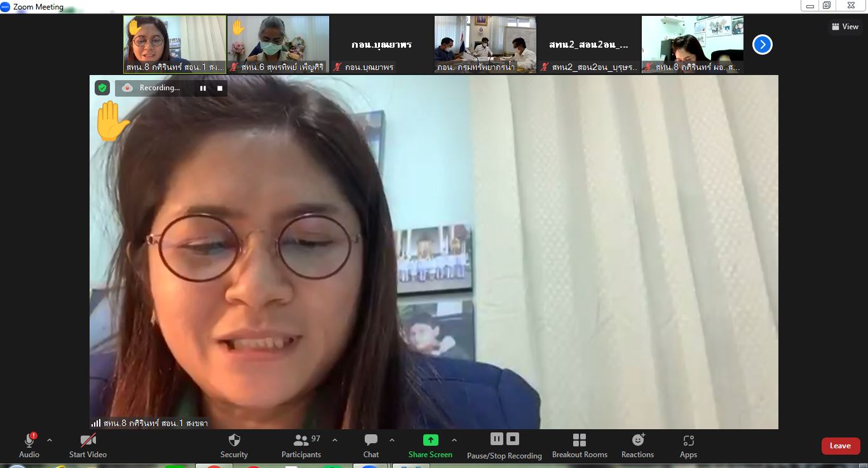This screenshot has height=468, width=868.
Task: Turn on camera with Start Video
Action: [x=88, y=445]
